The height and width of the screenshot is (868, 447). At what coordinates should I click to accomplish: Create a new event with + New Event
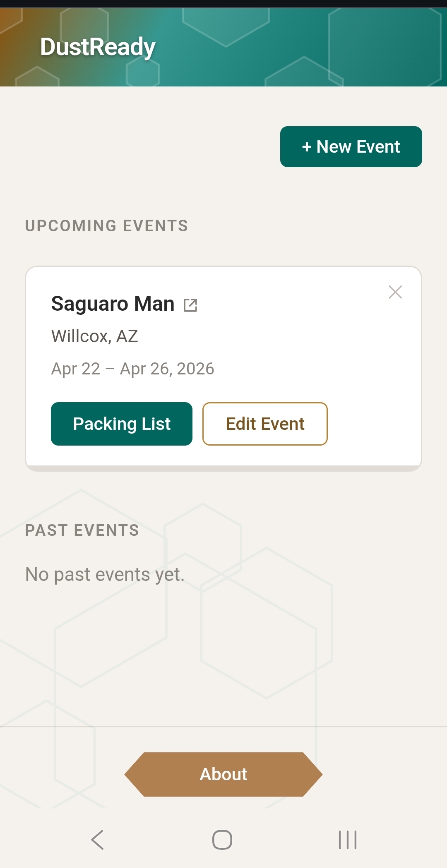coord(351,147)
